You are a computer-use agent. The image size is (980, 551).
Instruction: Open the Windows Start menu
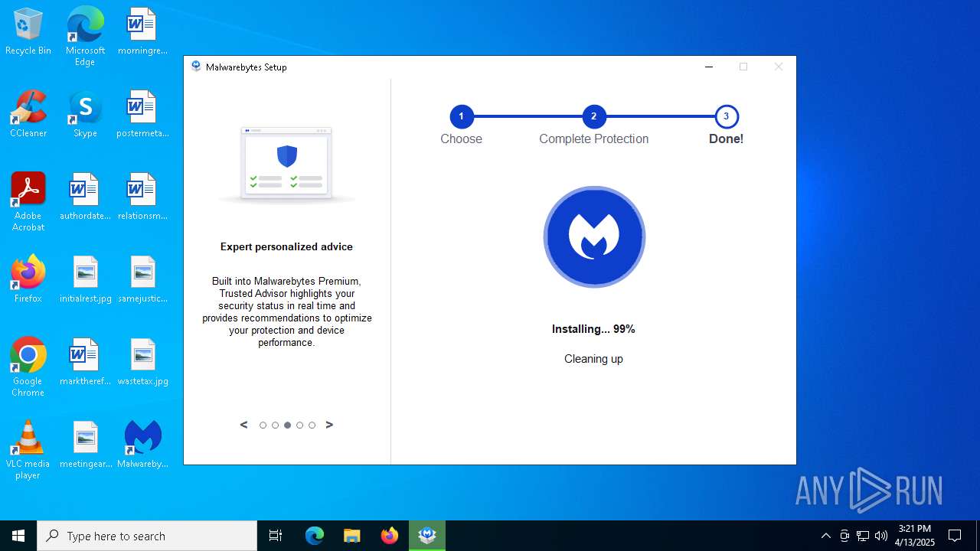point(18,536)
